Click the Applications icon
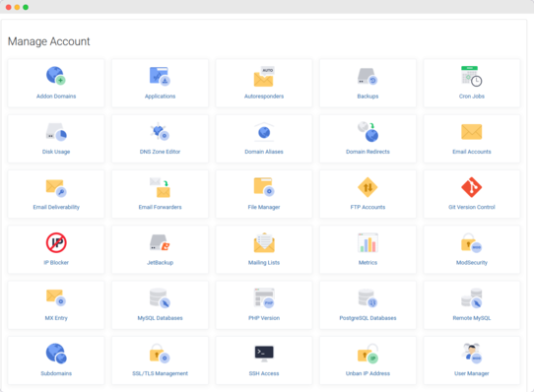The height and width of the screenshot is (392, 534). pos(160,76)
